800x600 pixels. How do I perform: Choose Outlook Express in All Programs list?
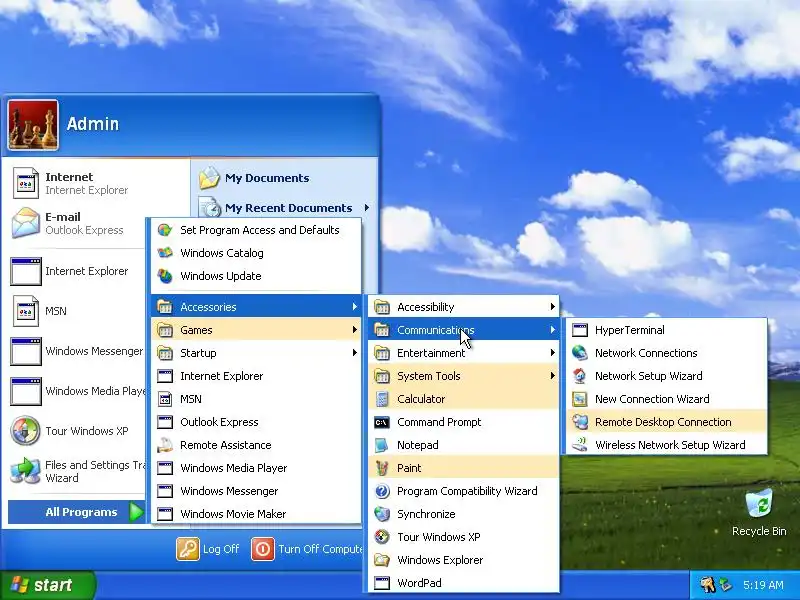[256, 422]
